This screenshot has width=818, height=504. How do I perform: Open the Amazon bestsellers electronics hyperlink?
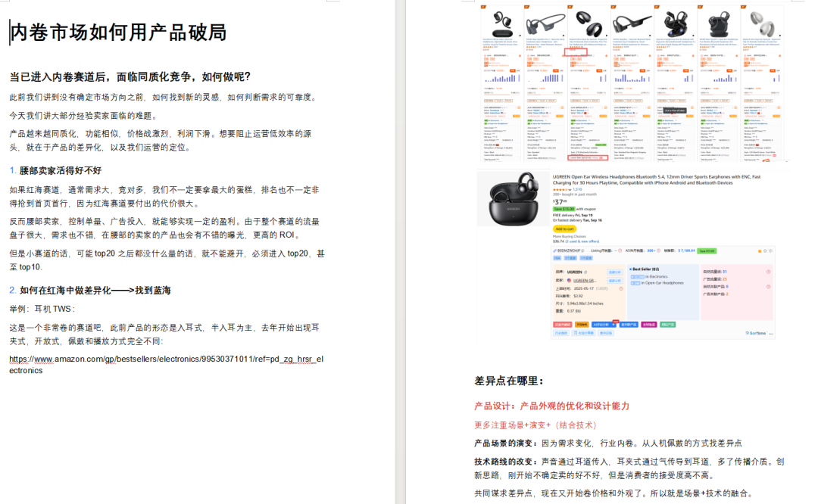coord(167,364)
